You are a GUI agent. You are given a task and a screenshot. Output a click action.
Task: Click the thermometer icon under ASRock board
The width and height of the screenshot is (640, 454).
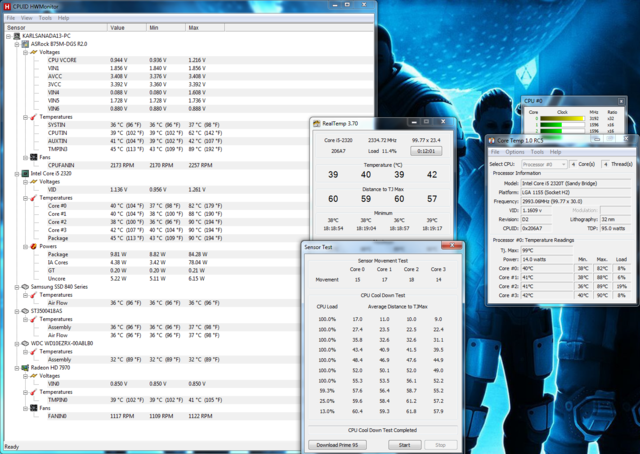point(34,117)
